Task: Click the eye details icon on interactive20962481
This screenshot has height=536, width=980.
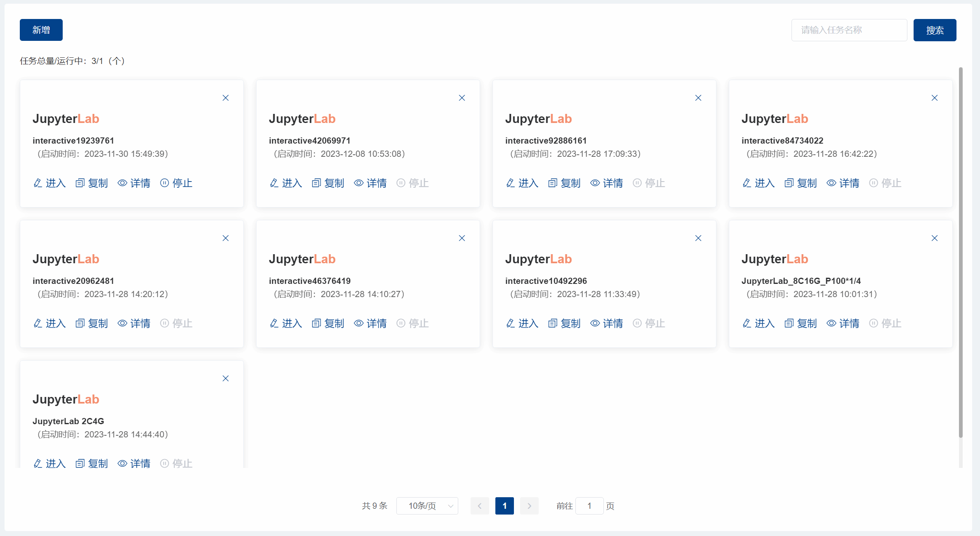Action: click(122, 323)
